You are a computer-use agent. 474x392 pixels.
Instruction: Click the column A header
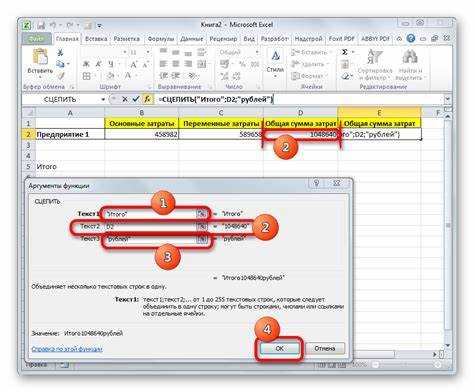point(70,113)
